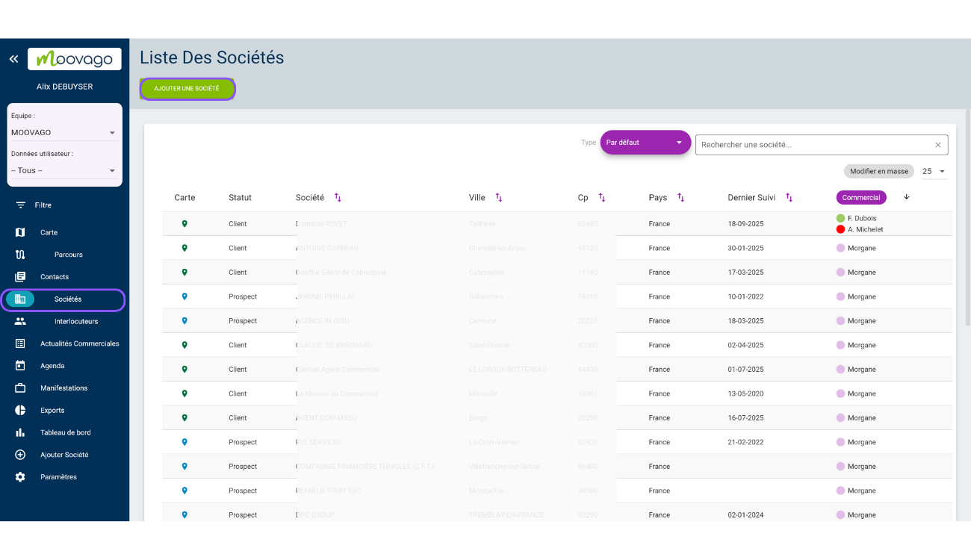This screenshot has width=971, height=560.
Task: Toggle sorting on the Dernier Suivi column
Action: coord(789,197)
